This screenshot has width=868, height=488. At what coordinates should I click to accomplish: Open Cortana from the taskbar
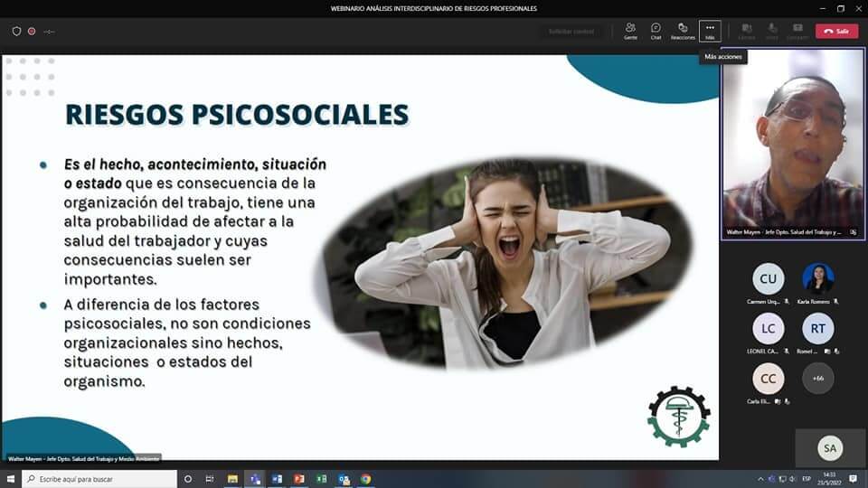[188, 479]
